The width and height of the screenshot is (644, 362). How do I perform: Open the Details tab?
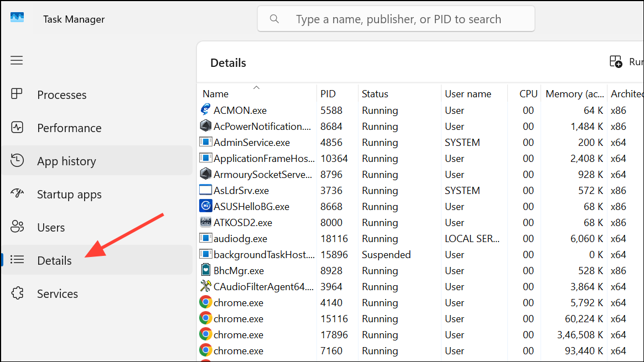[x=54, y=260]
